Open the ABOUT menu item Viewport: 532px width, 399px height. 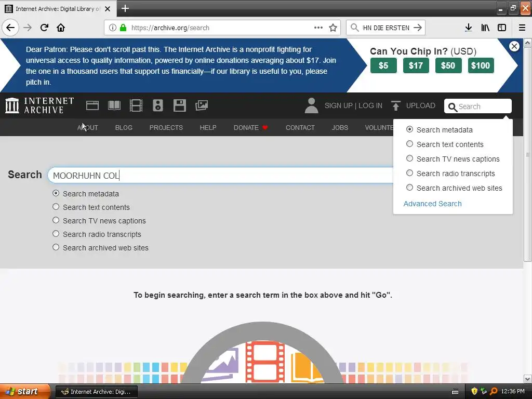click(x=87, y=128)
